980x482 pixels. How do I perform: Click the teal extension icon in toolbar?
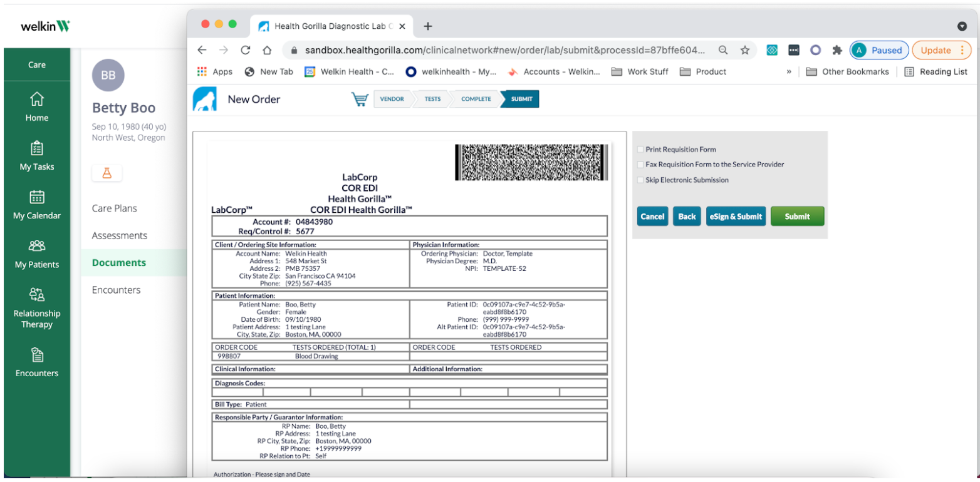pyautogui.click(x=772, y=50)
